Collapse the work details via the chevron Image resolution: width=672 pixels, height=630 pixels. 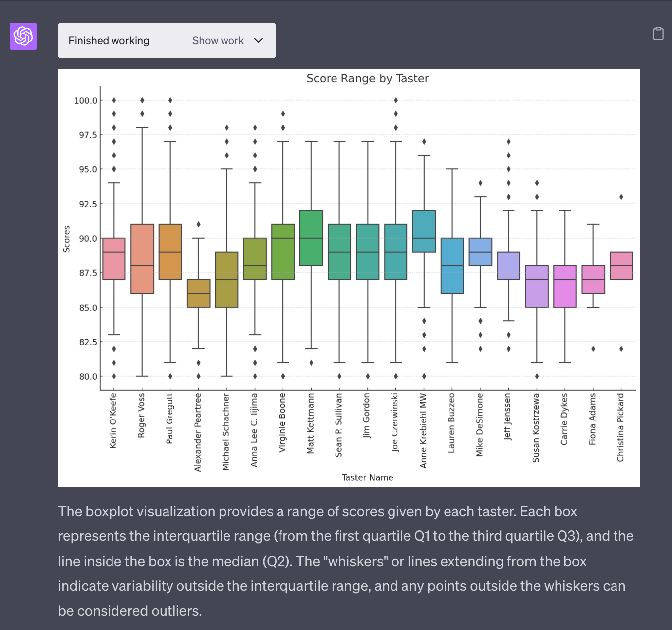[x=258, y=40]
